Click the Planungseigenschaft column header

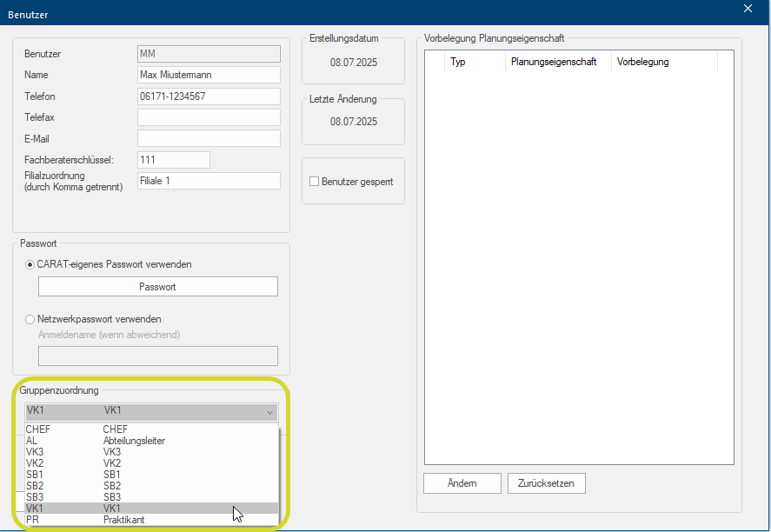[554, 63]
